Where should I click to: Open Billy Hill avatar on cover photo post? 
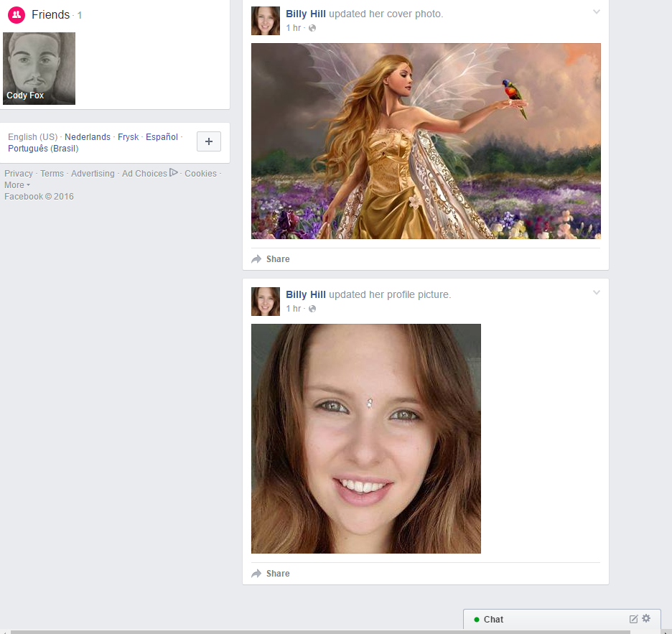coord(266,21)
